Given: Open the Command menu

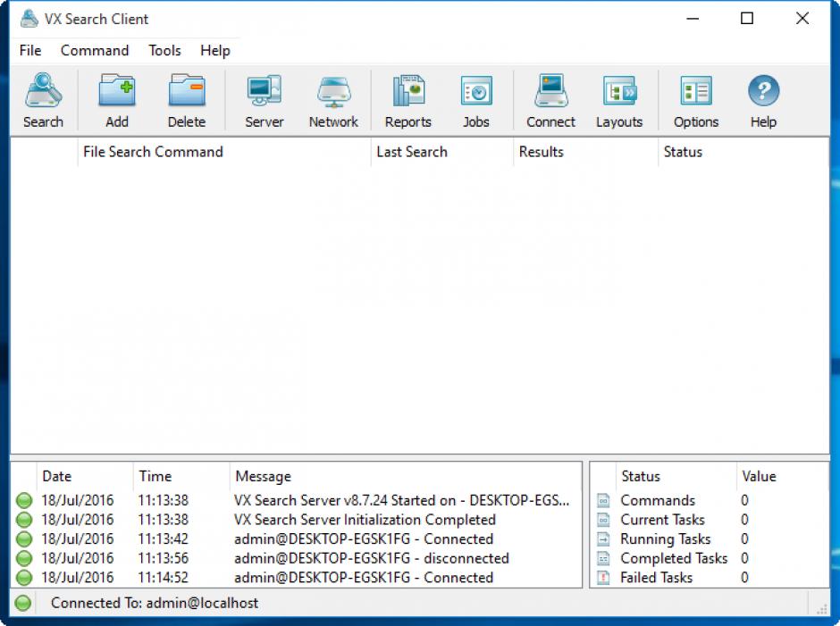Looking at the screenshot, I should click(x=95, y=50).
